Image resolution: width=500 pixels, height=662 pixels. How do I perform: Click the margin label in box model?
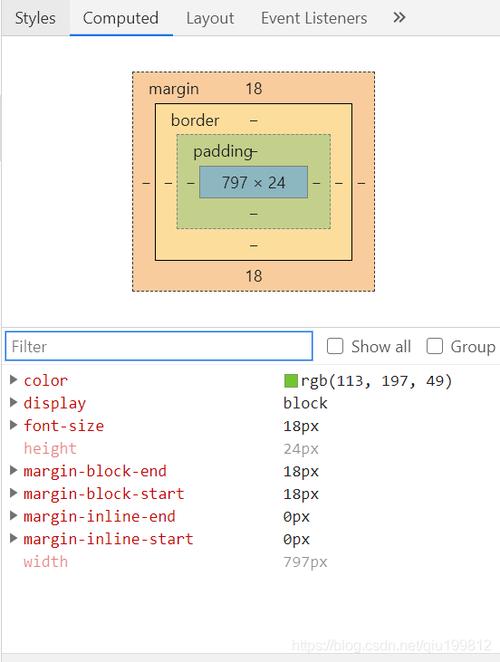(174, 89)
